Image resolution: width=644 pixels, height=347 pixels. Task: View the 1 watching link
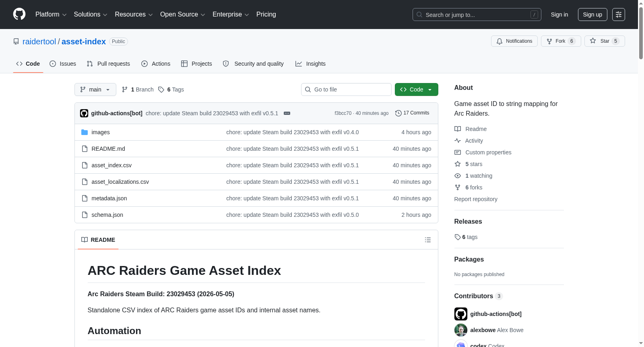coord(473,176)
